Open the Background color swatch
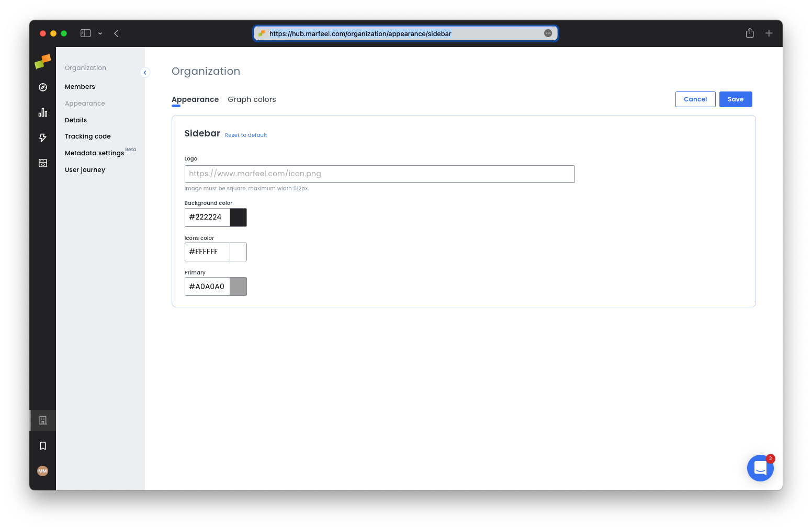 click(x=238, y=217)
